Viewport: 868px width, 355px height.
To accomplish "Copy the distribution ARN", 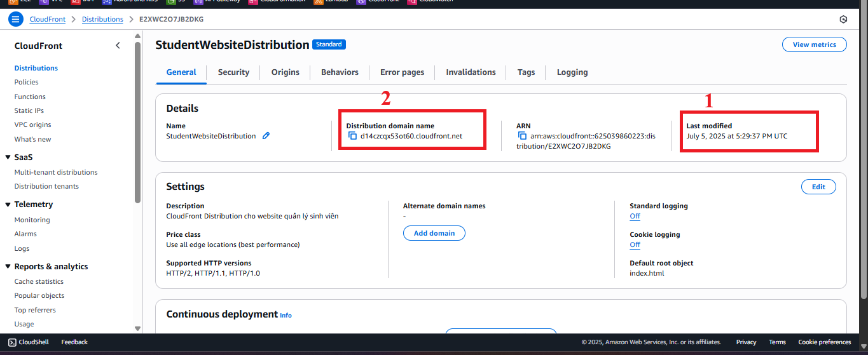I will [x=522, y=136].
